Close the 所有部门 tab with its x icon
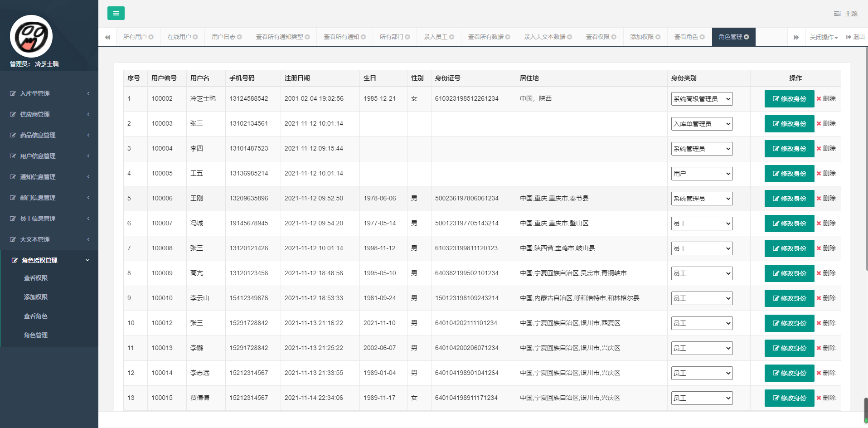This screenshot has height=428, width=868. 407,37
